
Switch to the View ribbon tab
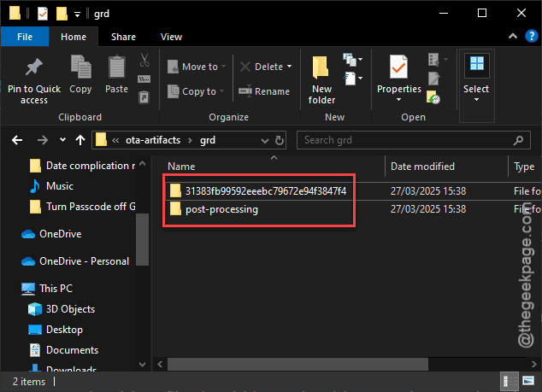tap(171, 37)
